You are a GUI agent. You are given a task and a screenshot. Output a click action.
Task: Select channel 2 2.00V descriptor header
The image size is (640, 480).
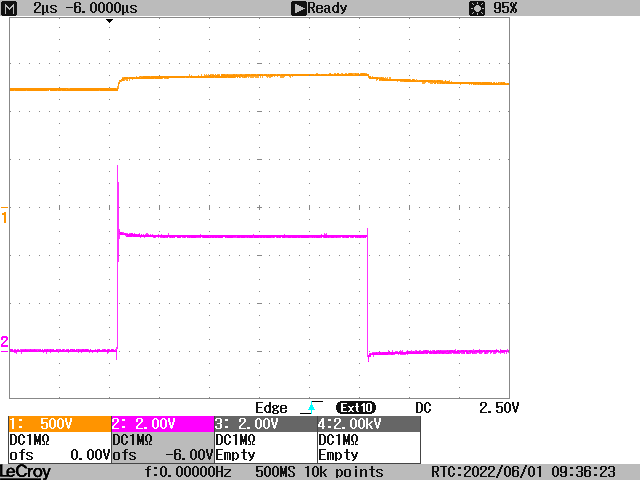click(162, 424)
